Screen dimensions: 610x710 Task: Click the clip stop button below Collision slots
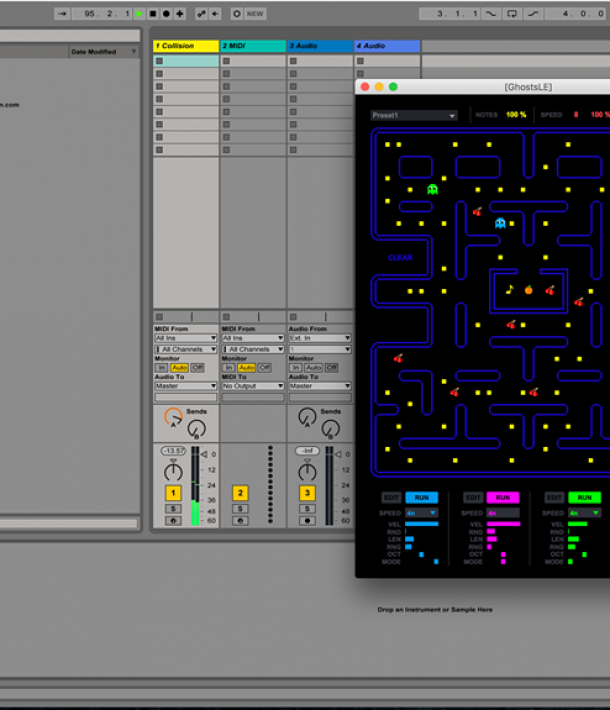point(159,317)
